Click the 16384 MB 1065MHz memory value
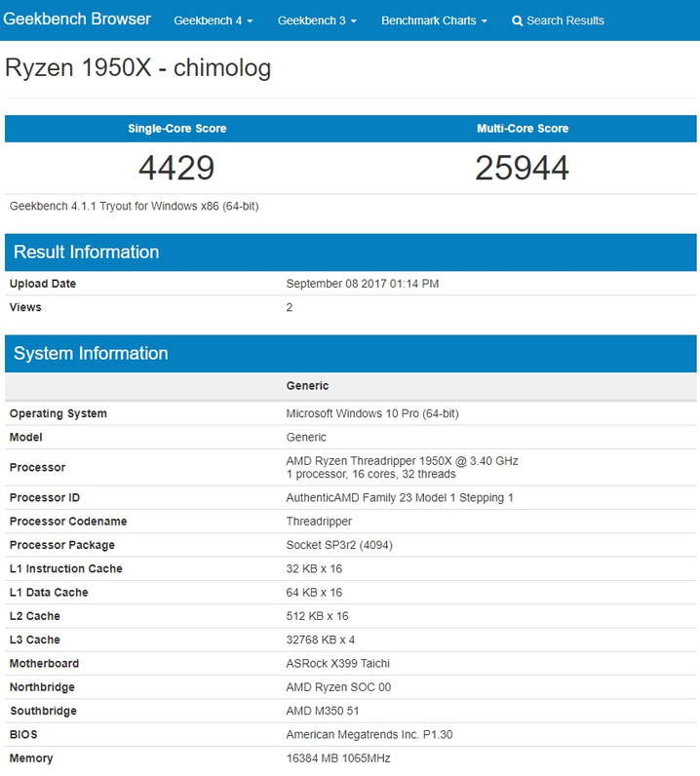This screenshot has width=700, height=776. [x=338, y=758]
